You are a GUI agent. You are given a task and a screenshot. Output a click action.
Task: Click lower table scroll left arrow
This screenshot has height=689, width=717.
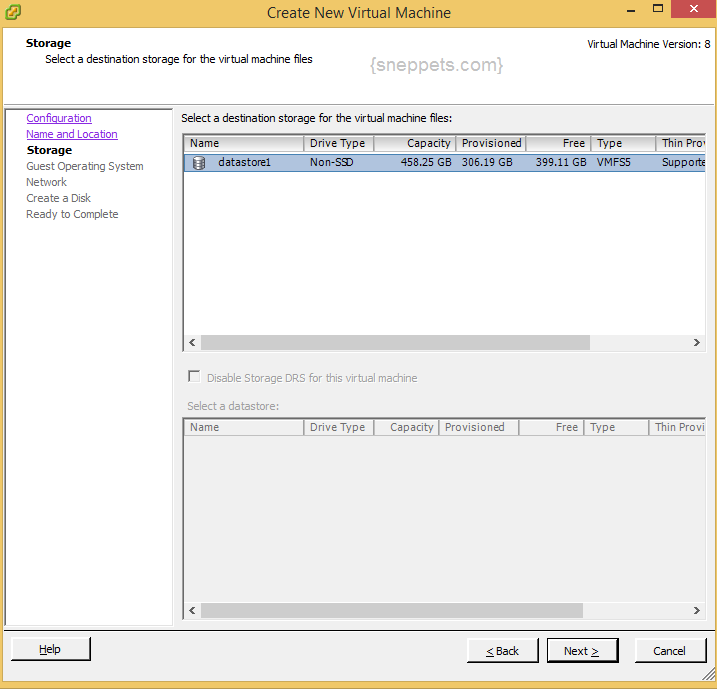(193, 610)
